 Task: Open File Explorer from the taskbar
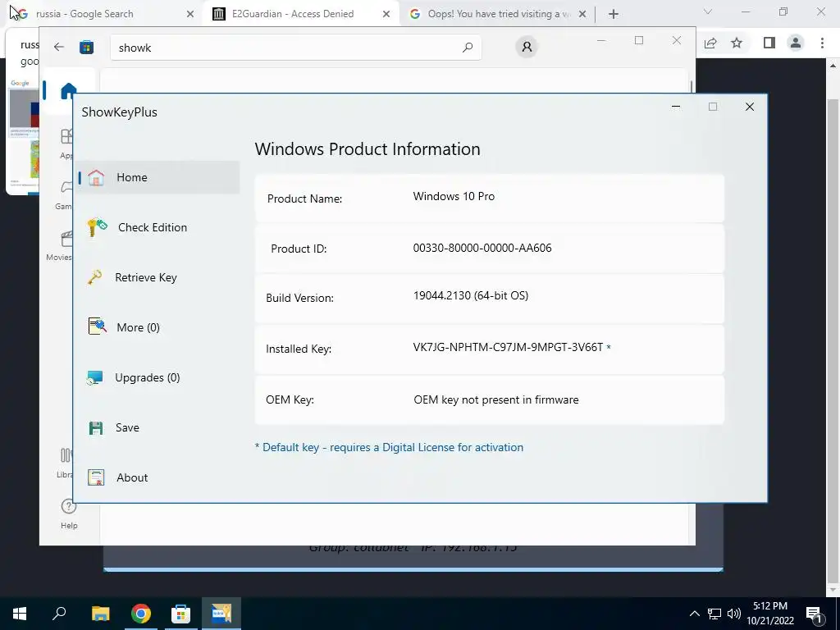(x=100, y=614)
